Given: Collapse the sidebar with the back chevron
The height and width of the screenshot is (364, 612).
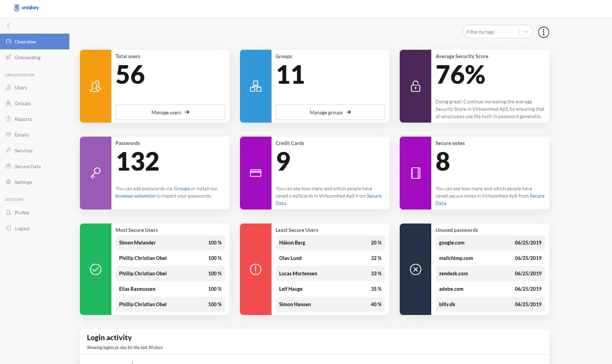Looking at the screenshot, I should [8, 26].
